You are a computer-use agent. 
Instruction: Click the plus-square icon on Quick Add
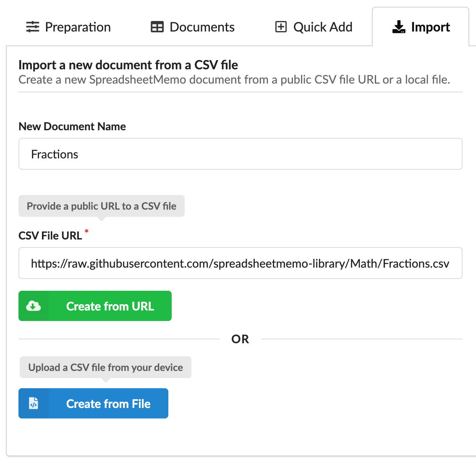pyautogui.click(x=280, y=27)
